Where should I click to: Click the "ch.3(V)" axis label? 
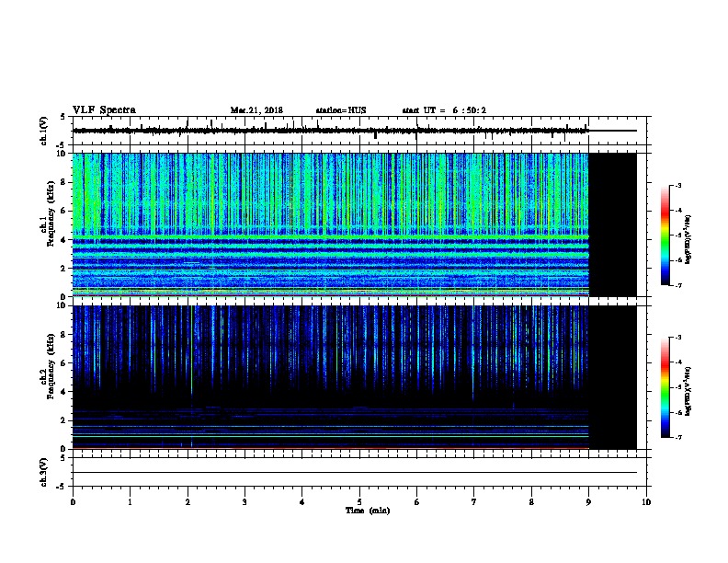[44, 472]
